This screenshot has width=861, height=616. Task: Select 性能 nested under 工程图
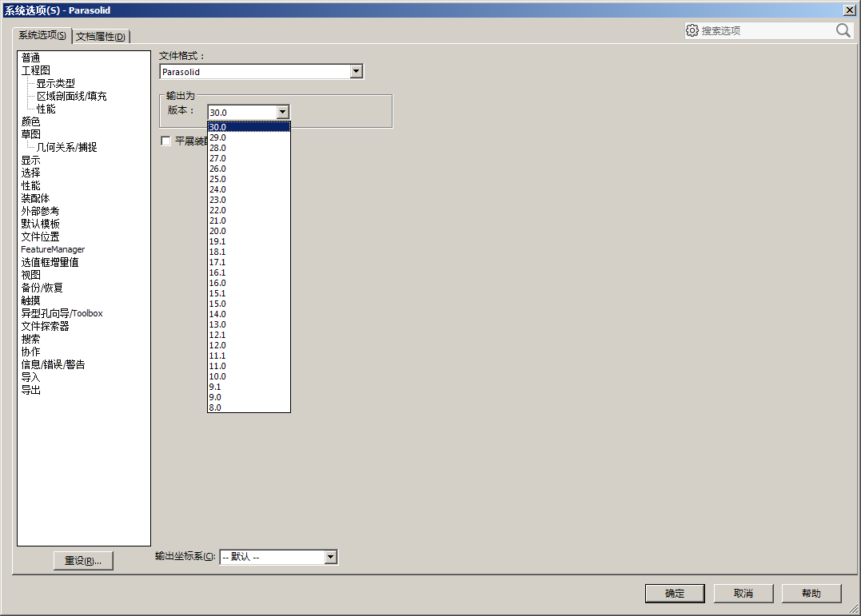[x=46, y=109]
